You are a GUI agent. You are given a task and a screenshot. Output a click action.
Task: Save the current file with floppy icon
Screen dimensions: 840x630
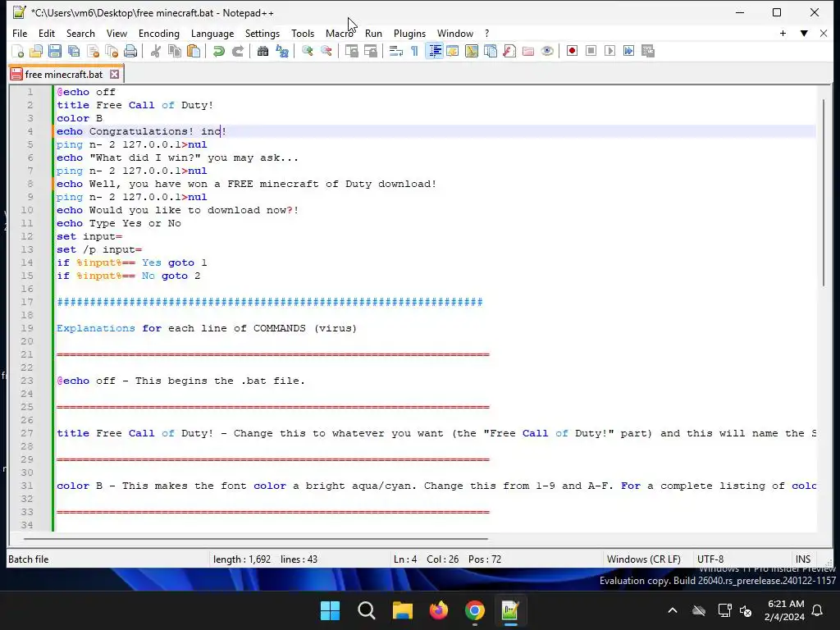pos(55,51)
